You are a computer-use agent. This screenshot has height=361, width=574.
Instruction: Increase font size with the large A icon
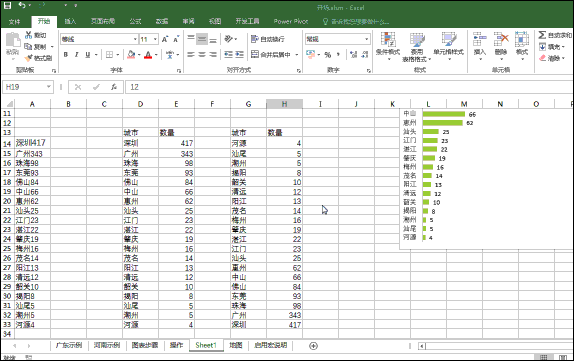[165, 39]
